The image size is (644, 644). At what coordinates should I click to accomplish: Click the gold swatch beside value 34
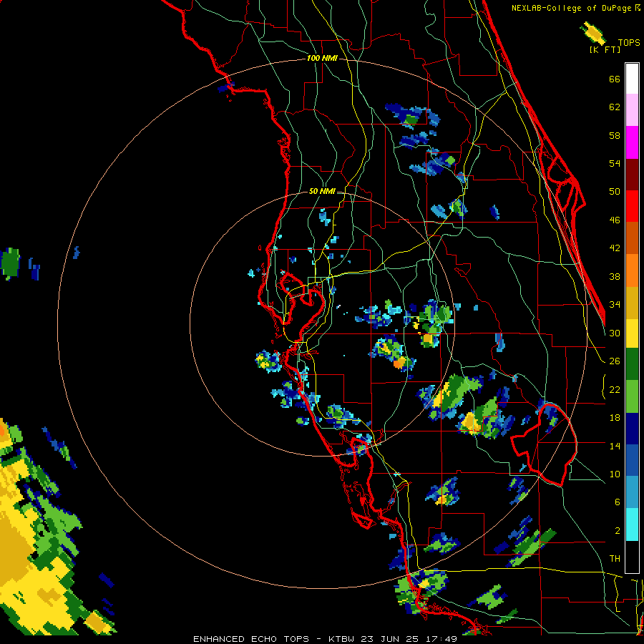click(x=632, y=303)
